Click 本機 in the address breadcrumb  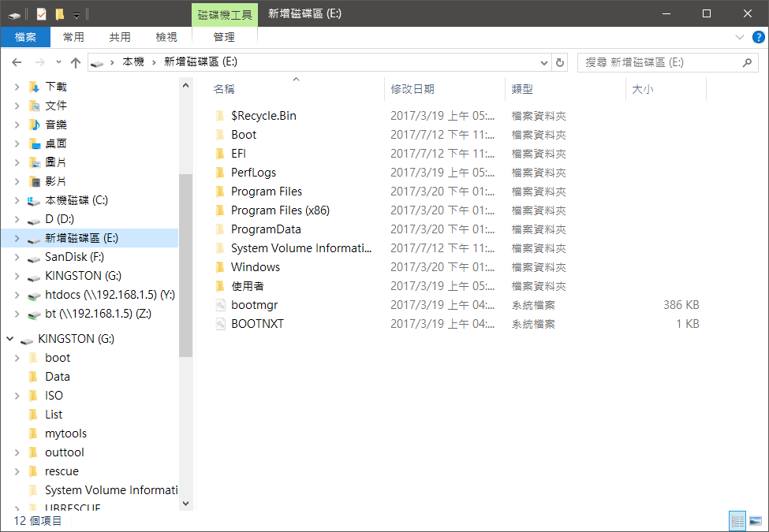tap(133, 62)
